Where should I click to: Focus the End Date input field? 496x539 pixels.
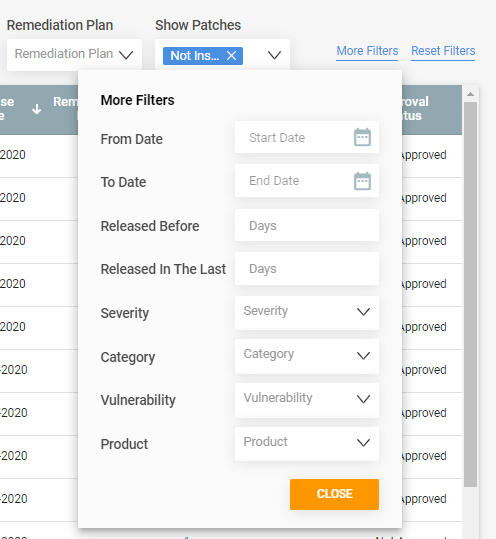click(307, 181)
